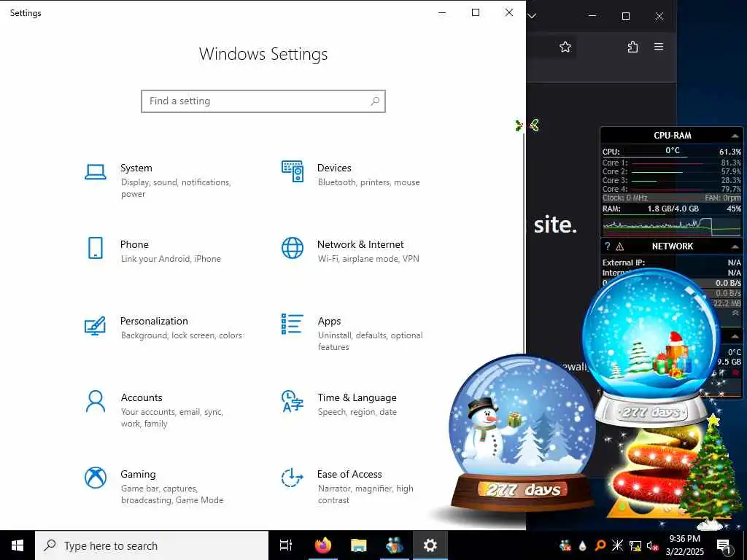The width and height of the screenshot is (747, 560).
Task: Click the taskbar Type here to search box
Action: point(152,545)
